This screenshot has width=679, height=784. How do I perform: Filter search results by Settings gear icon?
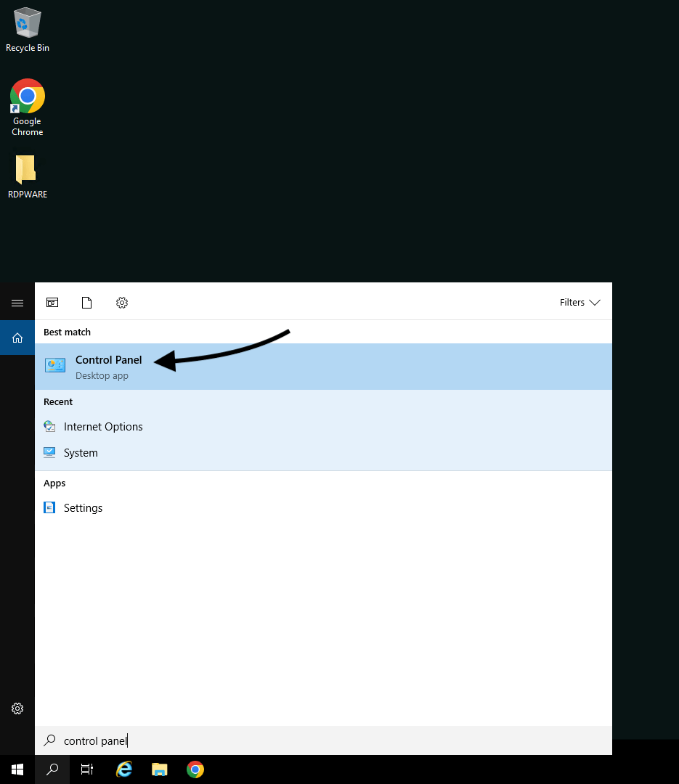122,303
